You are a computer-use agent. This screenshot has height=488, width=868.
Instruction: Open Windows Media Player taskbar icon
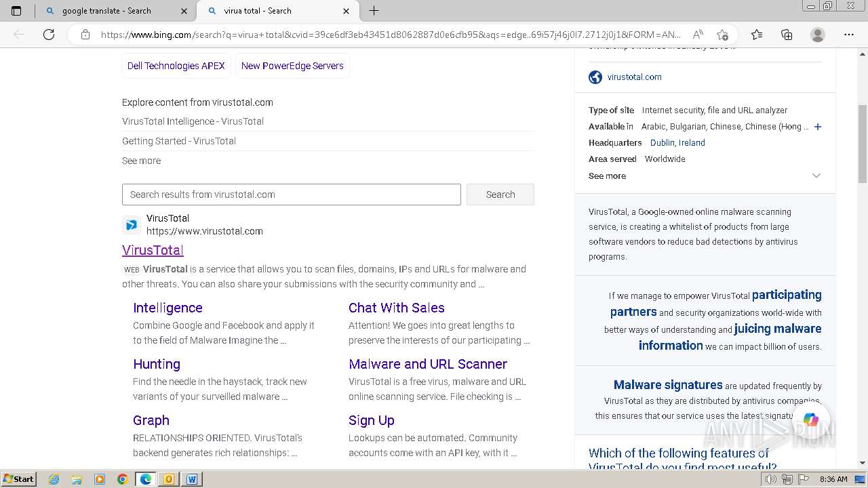(100, 479)
